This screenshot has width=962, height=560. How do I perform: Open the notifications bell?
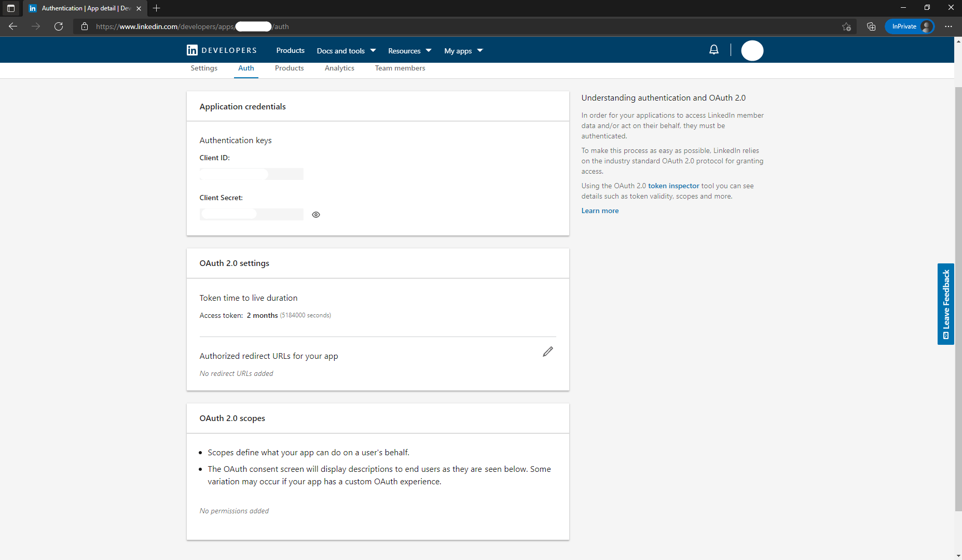point(714,50)
